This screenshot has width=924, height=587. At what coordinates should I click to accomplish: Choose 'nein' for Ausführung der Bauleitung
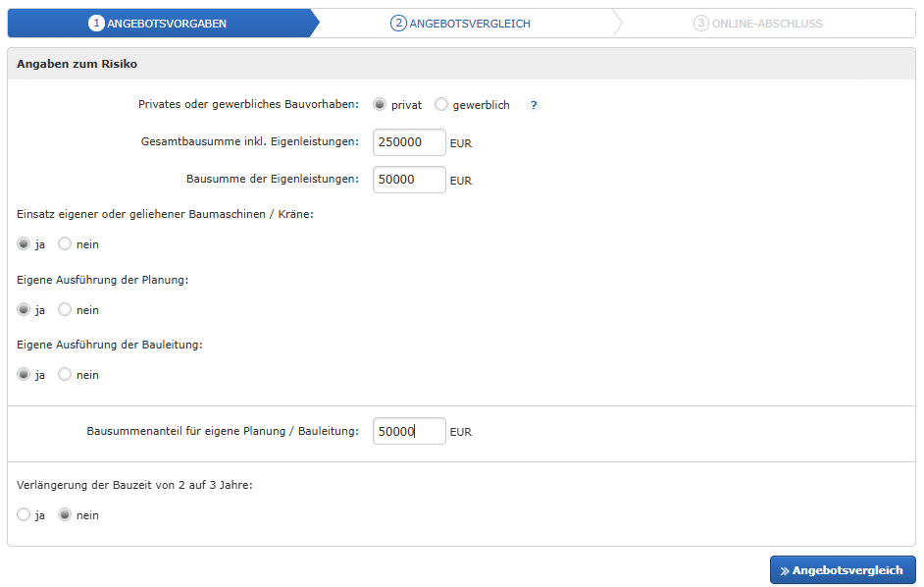click(x=65, y=374)
